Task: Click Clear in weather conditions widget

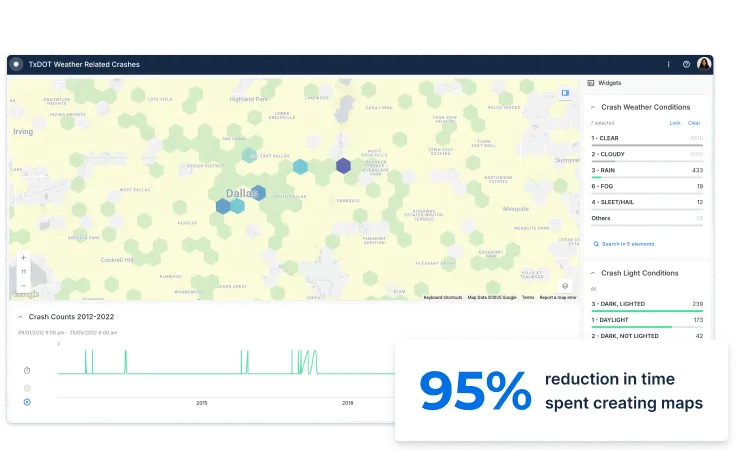Action: tap(694, 123)
